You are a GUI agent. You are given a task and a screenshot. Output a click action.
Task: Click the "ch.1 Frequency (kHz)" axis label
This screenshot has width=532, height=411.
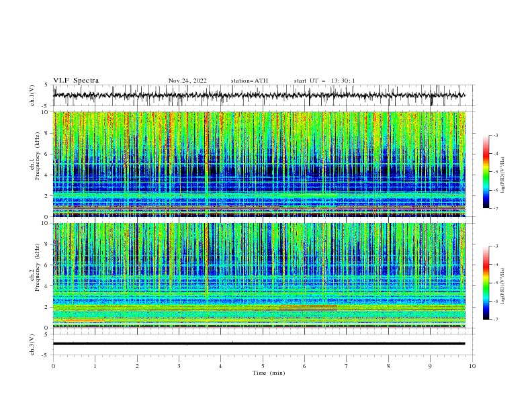coord(35,156)
